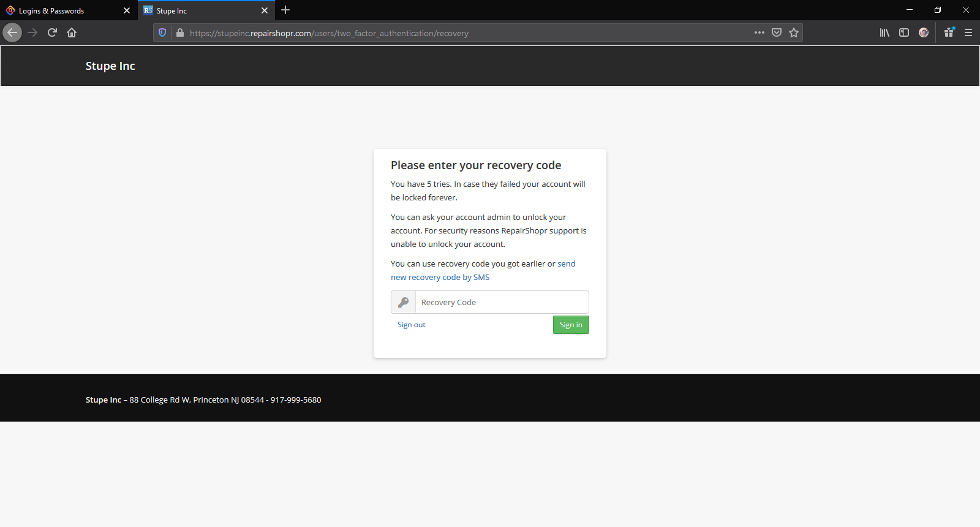
Task: Save page to Pocket
Action: point(777,32)
